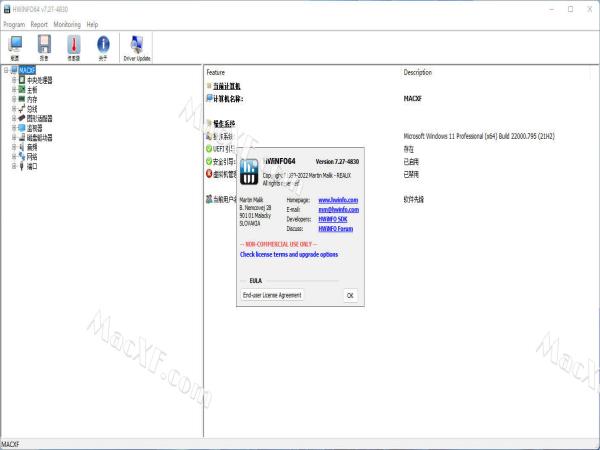Image resolution: width=600 pixels, height=450 pixels.
Task: Click the 总线 bus icon
Action: click(22, 109)
